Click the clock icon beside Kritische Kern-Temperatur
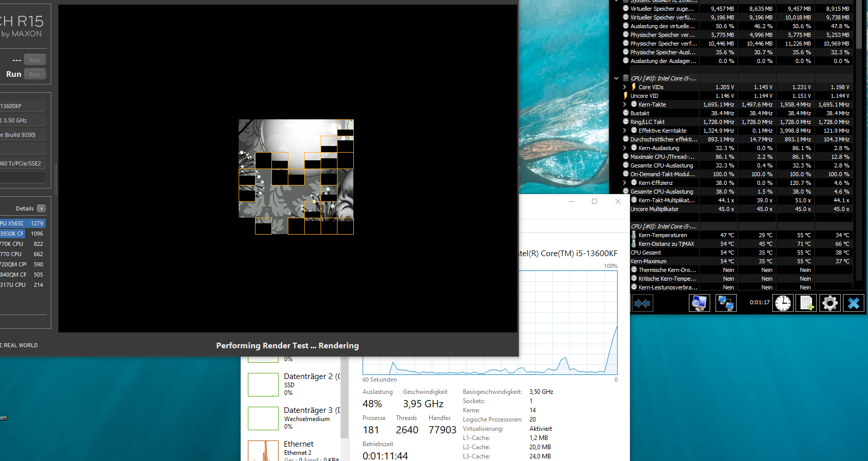The height and width of the screenshot is (461, 868). 634,279
